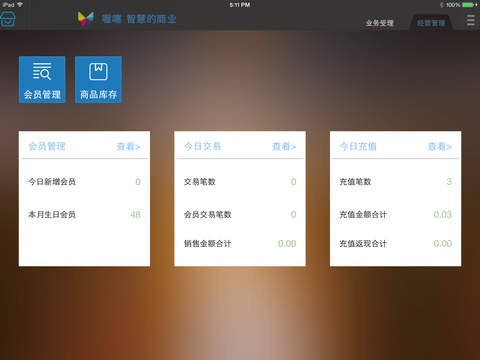Tap the battery indicator in status bar
480x360 pixels.
(469, 5)
